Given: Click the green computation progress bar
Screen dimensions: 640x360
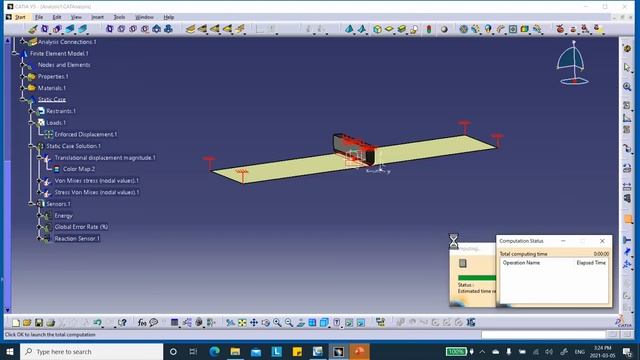Looking at the screenshot, I should point(477,278).
